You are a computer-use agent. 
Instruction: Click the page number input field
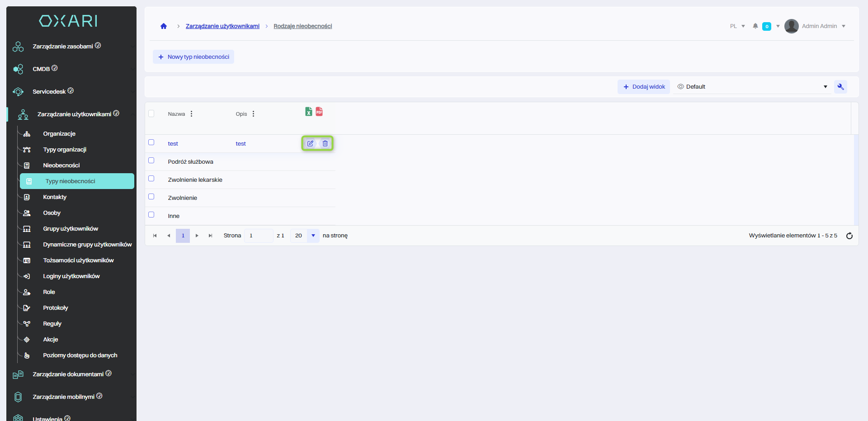tap(258, 236)
